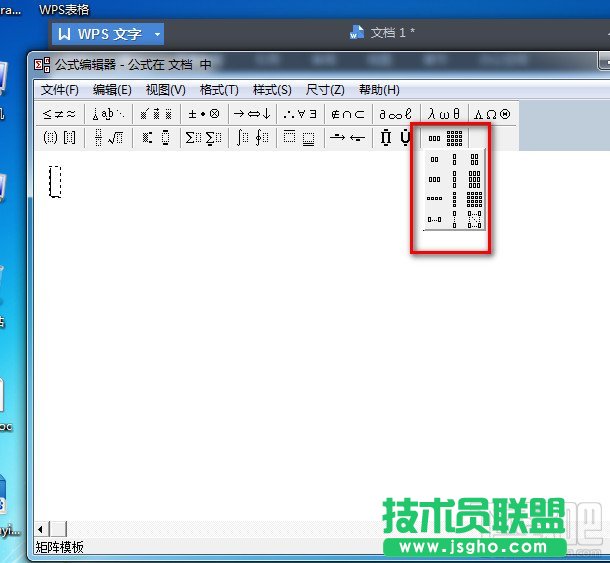Insert a variable-size column matrix template
The height and width of the screenshot is (563, 610).
[454, 219]
